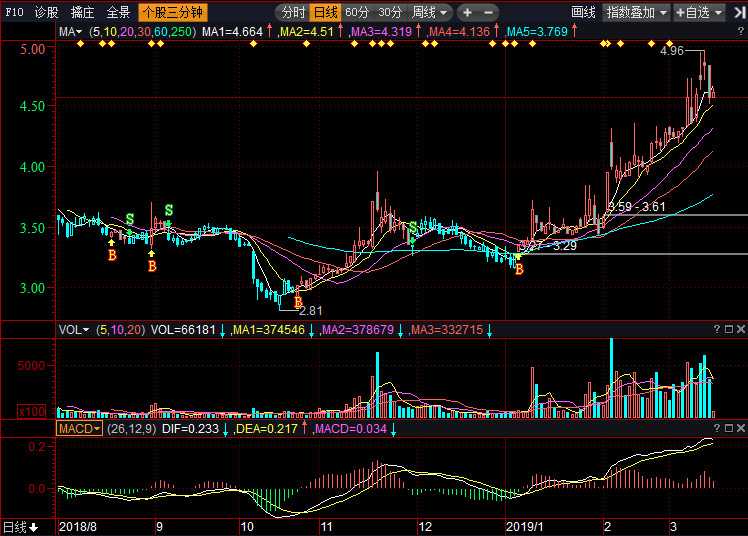Click the plus zoom-in button in toolbar
This screenshot has width=748, height=536.
tap(467, 13)
